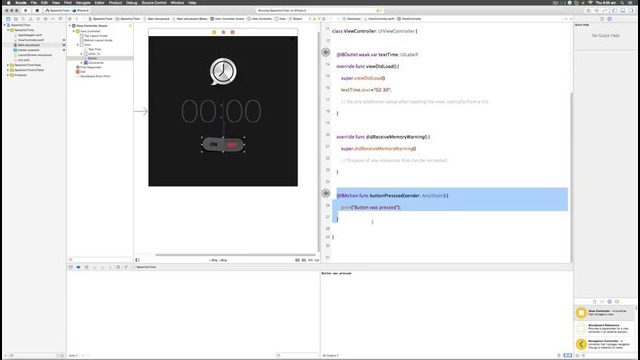Expand the SpeechyTimerTests folder
Screen dimensions: 640x360
(x=8, y=65)
